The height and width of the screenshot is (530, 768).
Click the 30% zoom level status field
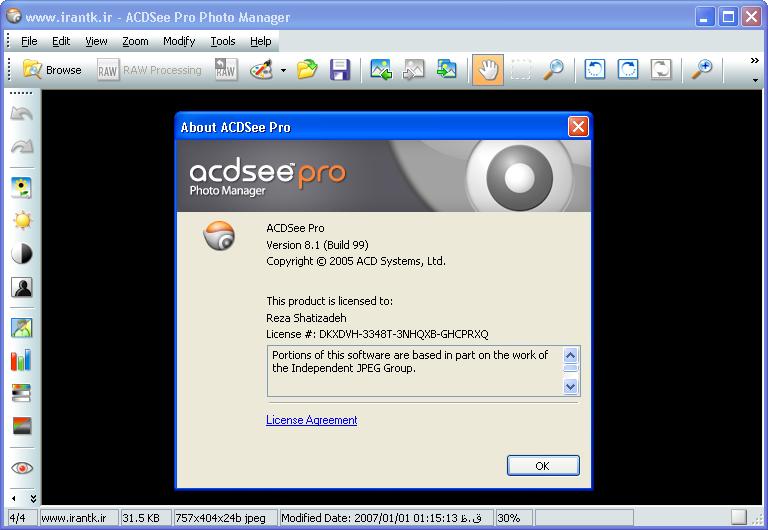coord(514,518)
